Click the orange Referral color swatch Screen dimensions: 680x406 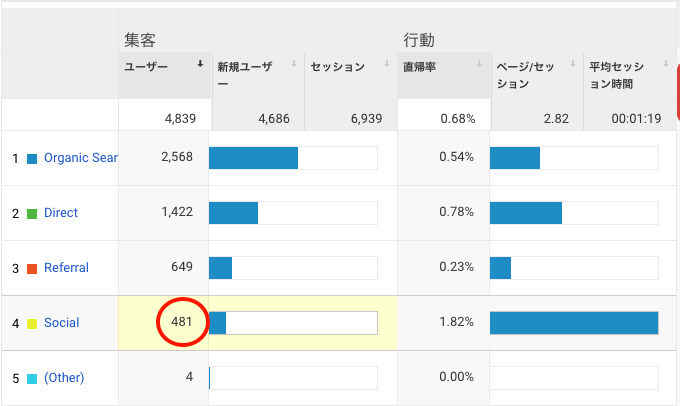pyautogui.click(x=32, y=269)
